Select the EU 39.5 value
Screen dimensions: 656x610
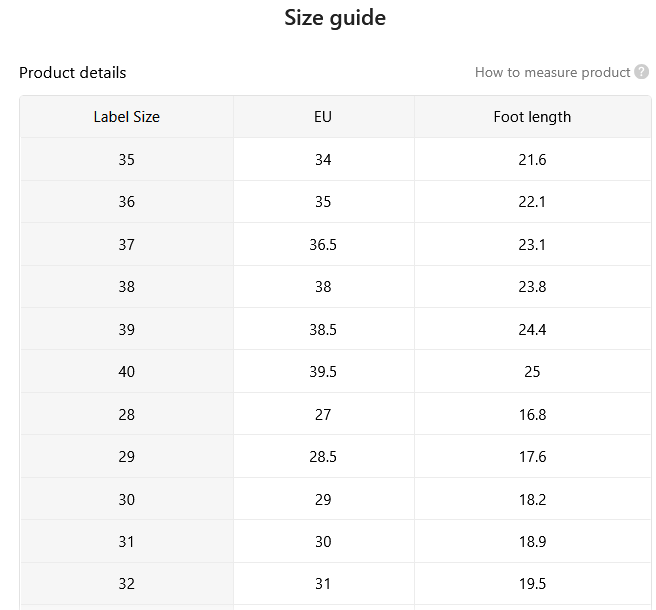[x=323, y=372]
